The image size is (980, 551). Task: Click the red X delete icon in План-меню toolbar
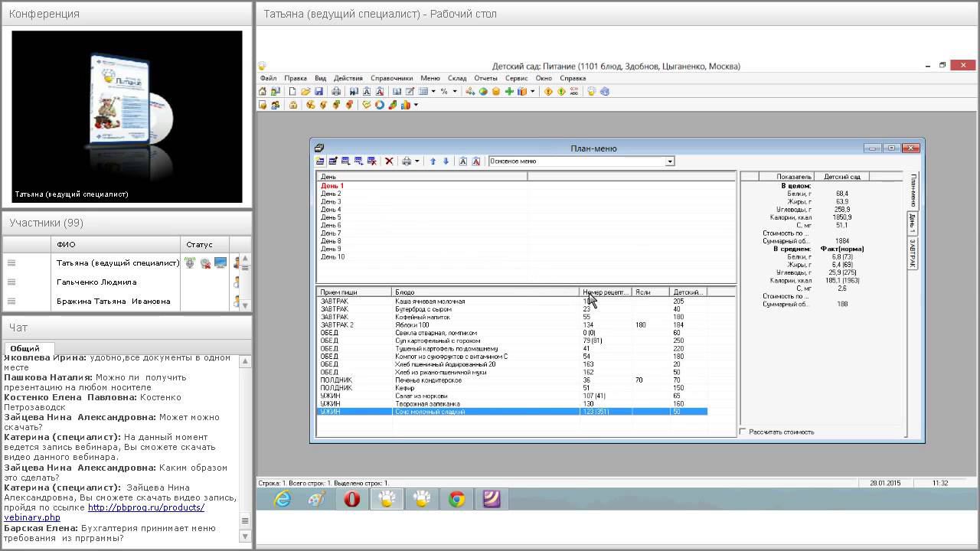click(389, 161)
